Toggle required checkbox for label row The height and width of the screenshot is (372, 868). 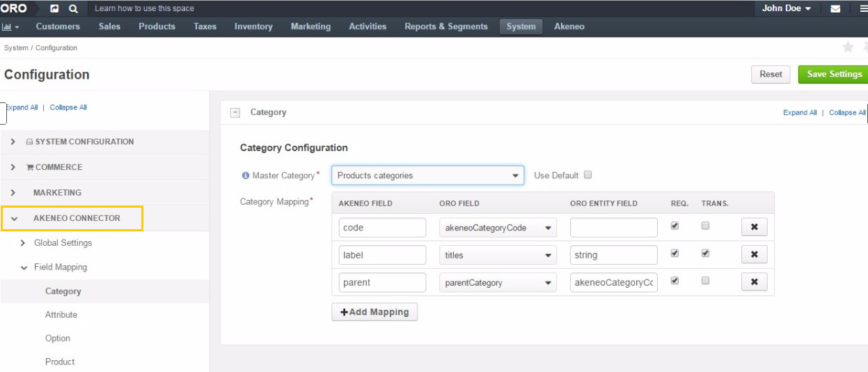(x=674, y=254)
